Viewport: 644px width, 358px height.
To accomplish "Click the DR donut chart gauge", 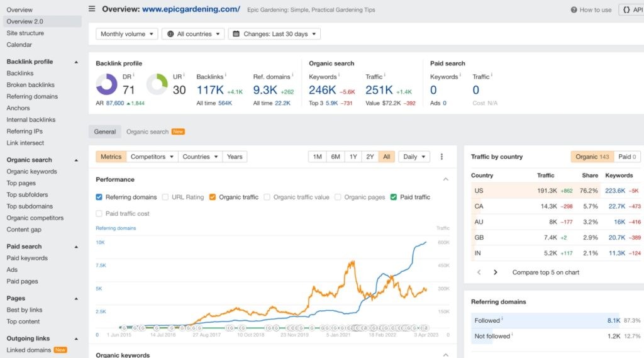I will pos(106,85).
